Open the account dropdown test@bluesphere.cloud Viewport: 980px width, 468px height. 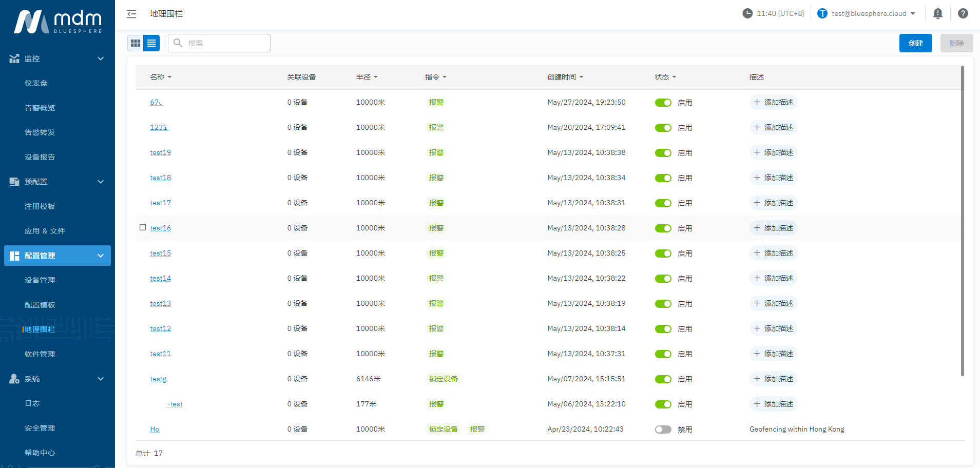point(873,14)
